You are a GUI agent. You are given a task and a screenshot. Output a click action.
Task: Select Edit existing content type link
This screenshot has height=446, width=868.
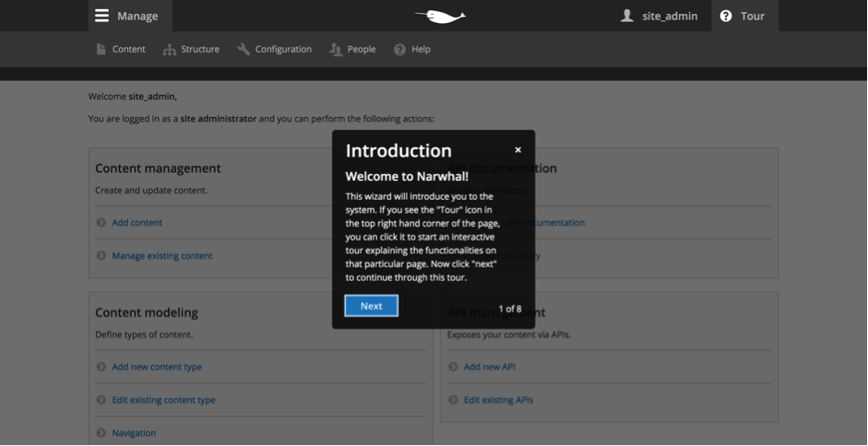[x=163, y=400]
